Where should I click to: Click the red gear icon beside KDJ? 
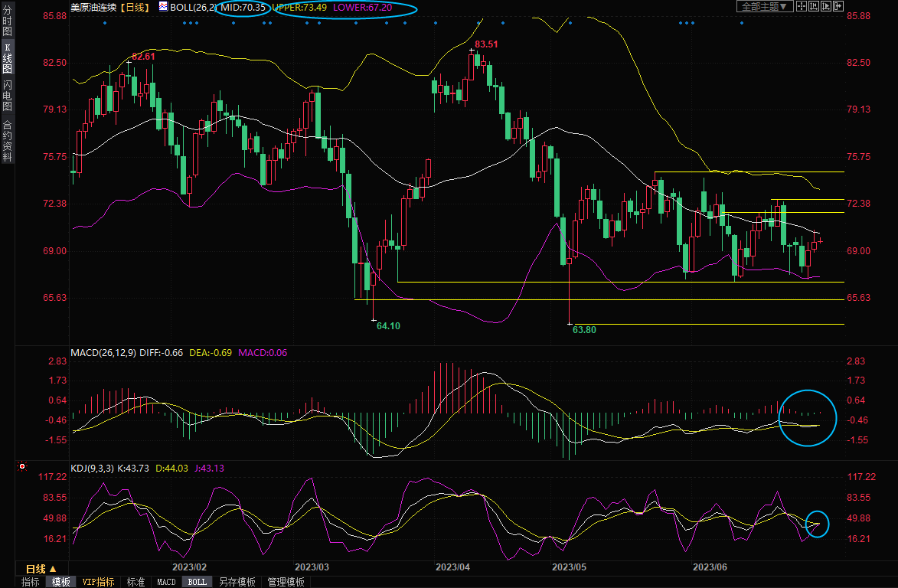[x=22, y=466]
